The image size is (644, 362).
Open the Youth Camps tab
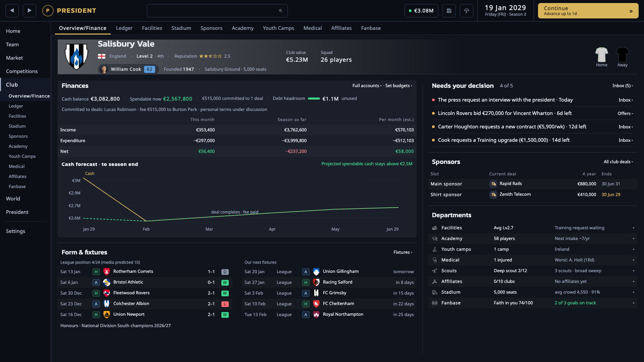tap(278, 28)
